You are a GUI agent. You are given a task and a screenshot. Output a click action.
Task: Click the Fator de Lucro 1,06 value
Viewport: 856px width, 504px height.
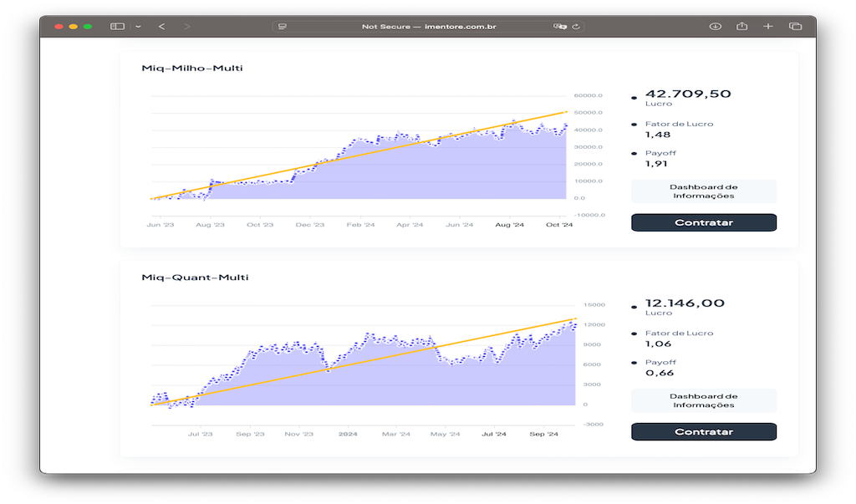[x=659, y=344]
